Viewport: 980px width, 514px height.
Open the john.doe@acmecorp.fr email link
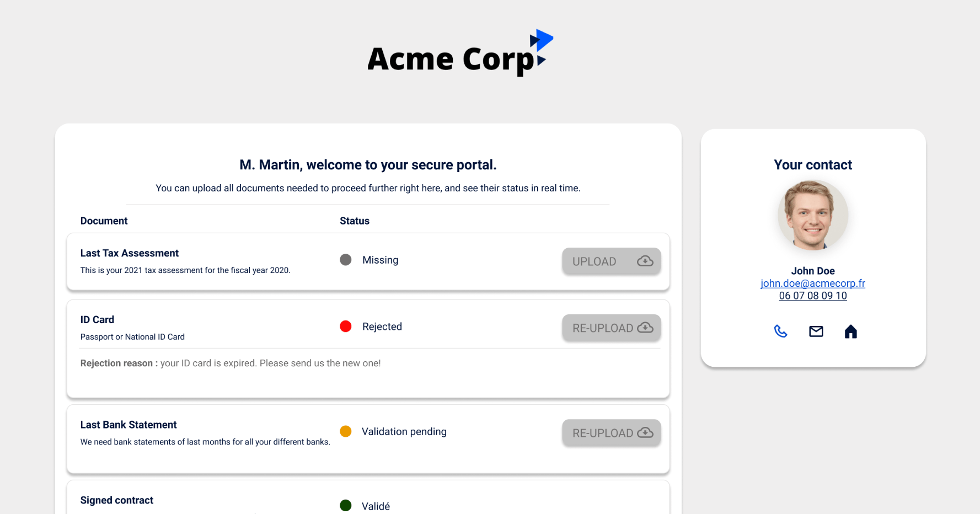click(x=812, y=283)
